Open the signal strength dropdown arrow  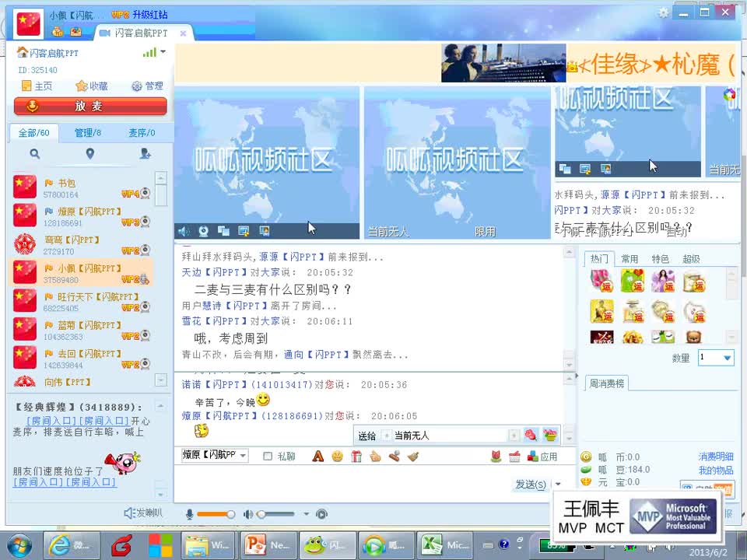(163, 52)
